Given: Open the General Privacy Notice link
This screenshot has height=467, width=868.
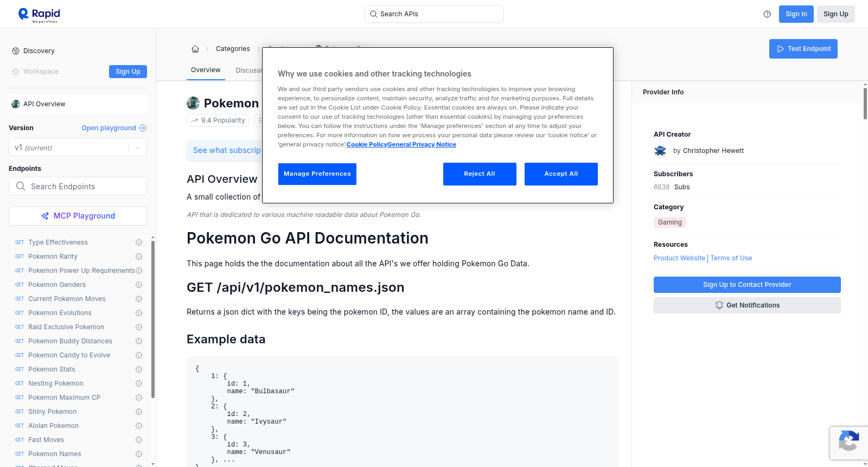Looking at the screenshot, I should pyautogui.click(x=422, y=145).
